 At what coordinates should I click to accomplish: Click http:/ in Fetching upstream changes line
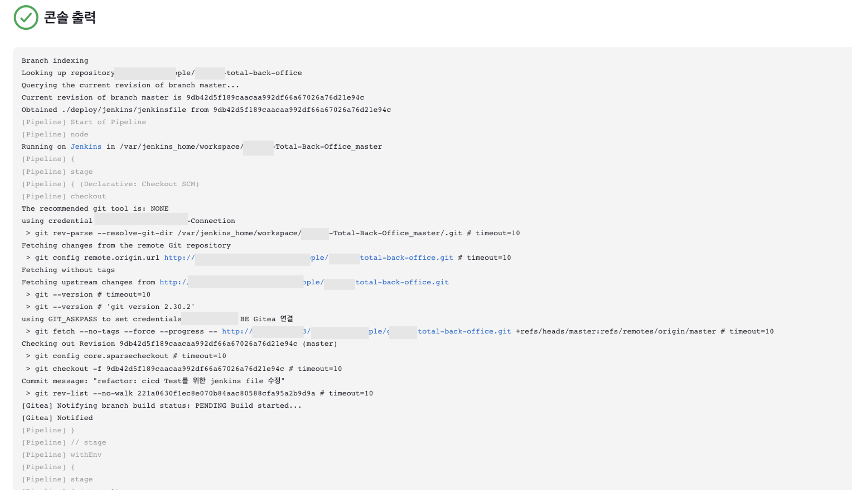tap(173, 282)
